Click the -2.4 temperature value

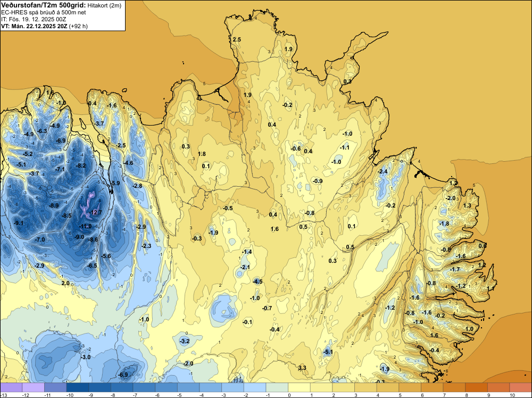pos(383,172)
